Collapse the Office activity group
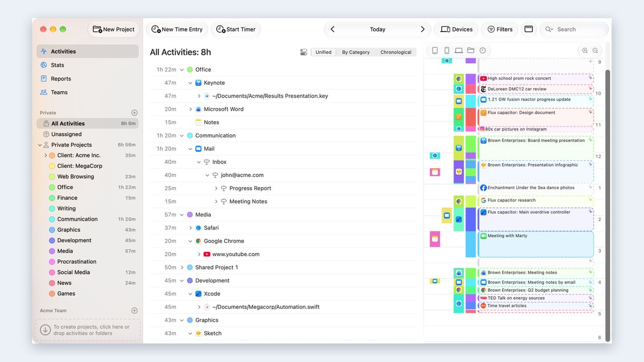Screen dimensions: 644x362 pyautogui.click(x=181, y=70)
